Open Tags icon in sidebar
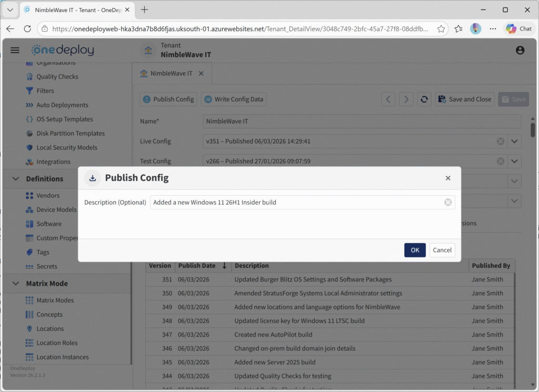 (x=29, y=252)
